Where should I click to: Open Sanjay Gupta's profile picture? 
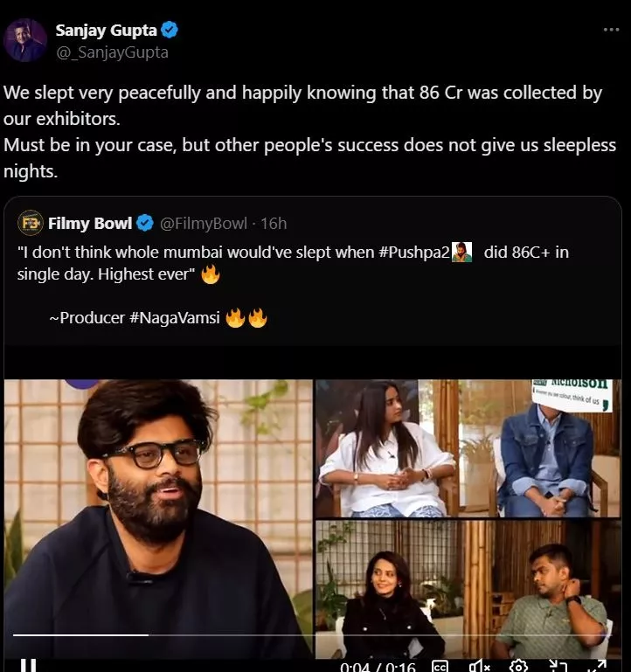coord(25,40)
